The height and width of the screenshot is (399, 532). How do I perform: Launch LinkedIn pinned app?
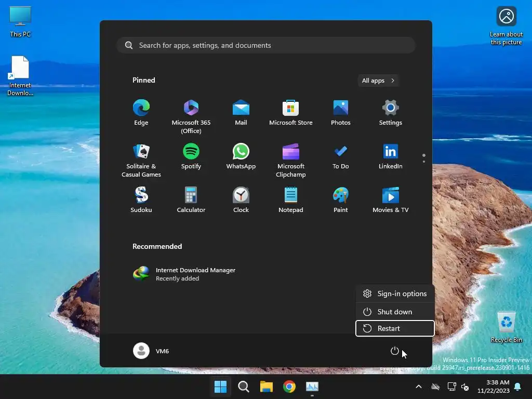point(391,157)
